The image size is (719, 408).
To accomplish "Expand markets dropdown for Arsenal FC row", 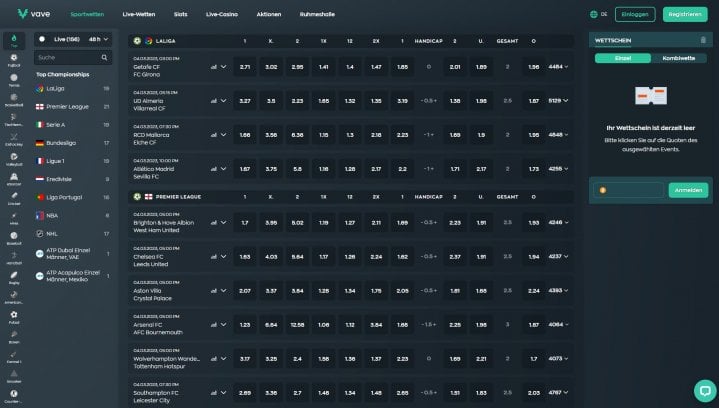I will pyautogui.click(x=223, y=325).
